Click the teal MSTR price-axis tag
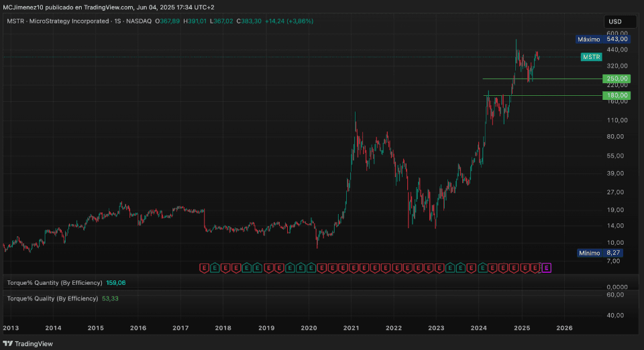This screenshot has width=644, height=350. pos(591,58)
